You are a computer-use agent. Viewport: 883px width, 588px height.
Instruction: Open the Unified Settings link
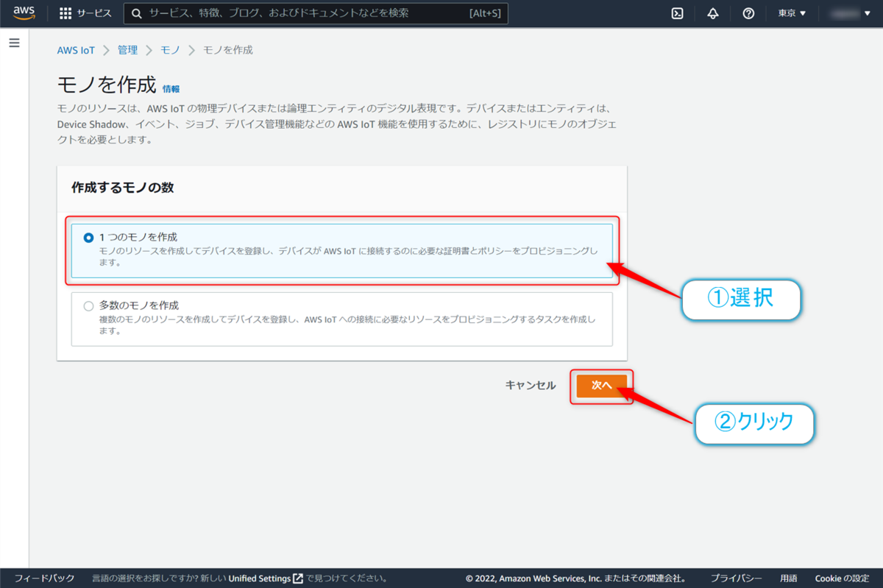[260, 578]
